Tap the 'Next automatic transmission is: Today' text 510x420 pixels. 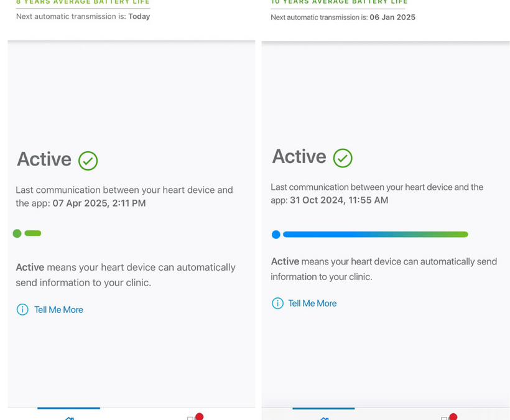pyautogui.click(x=83, y=16)
